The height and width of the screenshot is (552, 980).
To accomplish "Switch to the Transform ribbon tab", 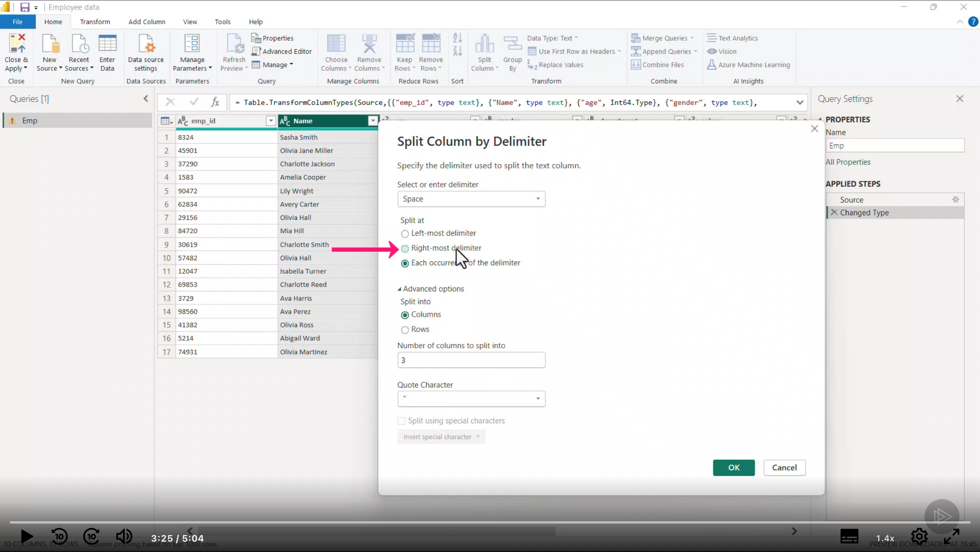I will (x=95, y=22).
